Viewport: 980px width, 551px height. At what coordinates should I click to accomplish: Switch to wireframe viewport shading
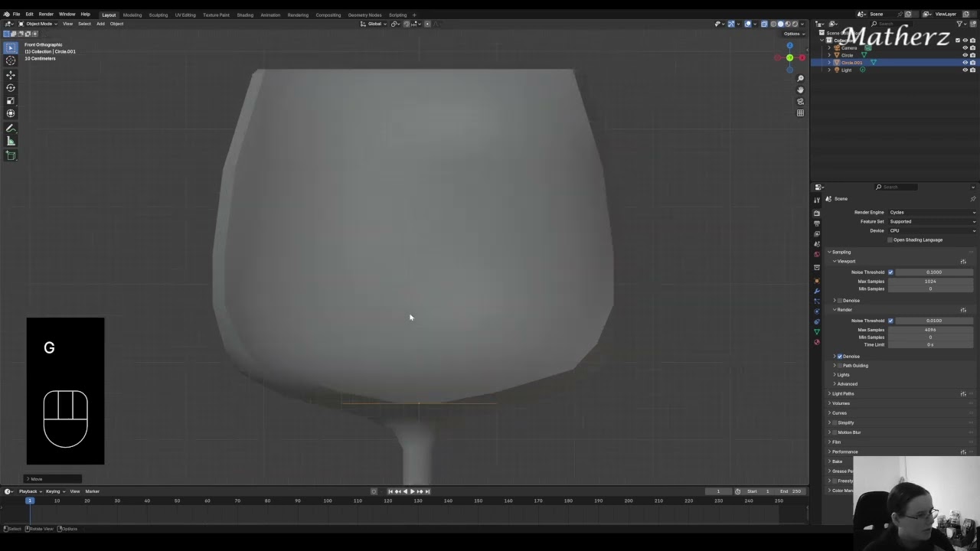(773, 24)
